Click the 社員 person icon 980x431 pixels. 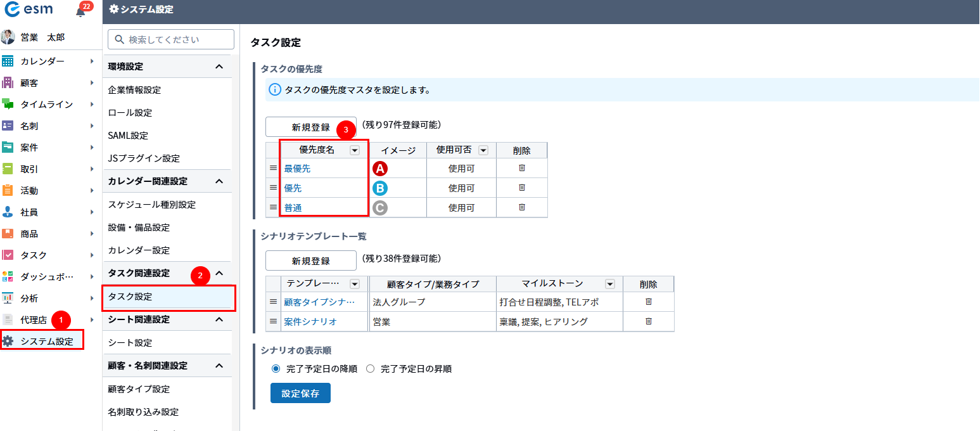coord(8,212)
